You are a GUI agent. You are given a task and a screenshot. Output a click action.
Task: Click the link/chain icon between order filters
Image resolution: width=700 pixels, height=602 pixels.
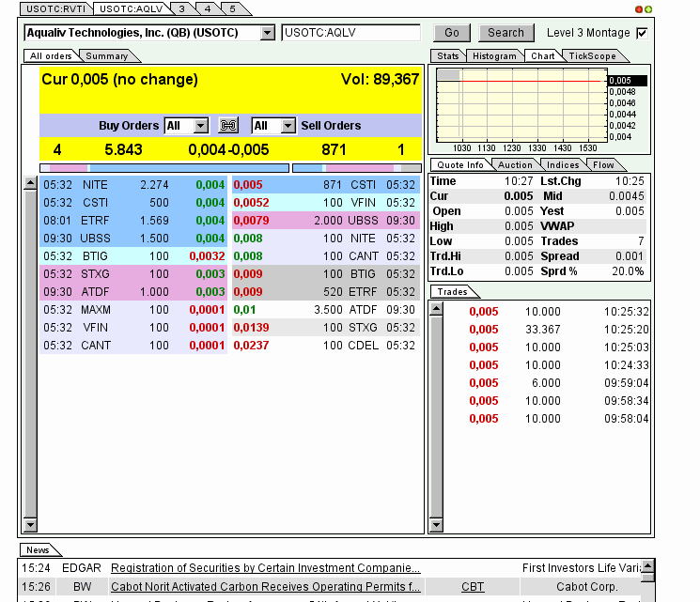pyautogui.click(x=228, y=126)
